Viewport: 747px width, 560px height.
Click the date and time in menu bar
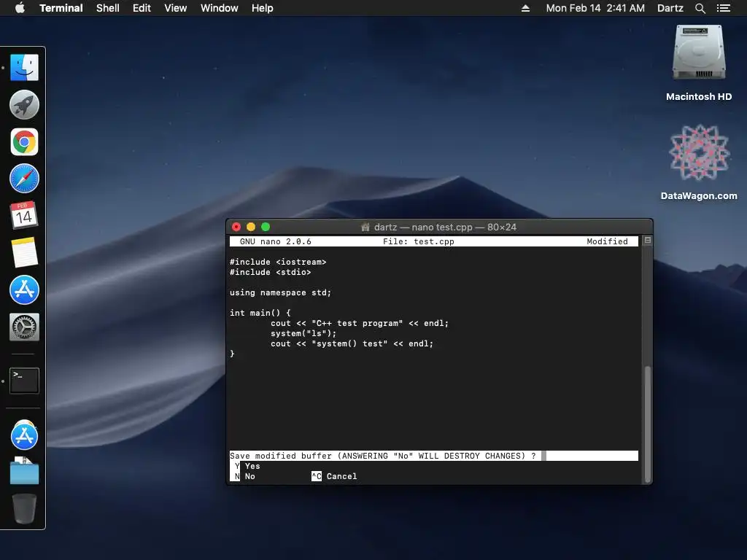pyautogui.click(x=595, y=8)
